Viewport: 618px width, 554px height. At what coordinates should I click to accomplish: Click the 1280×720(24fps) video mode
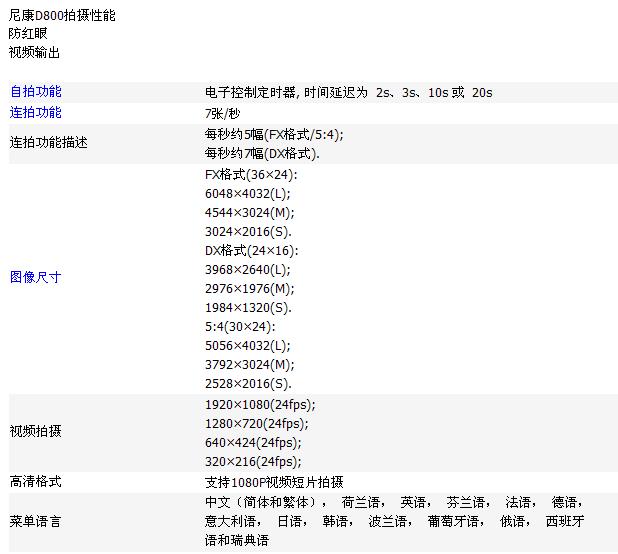tap(257, 424)
